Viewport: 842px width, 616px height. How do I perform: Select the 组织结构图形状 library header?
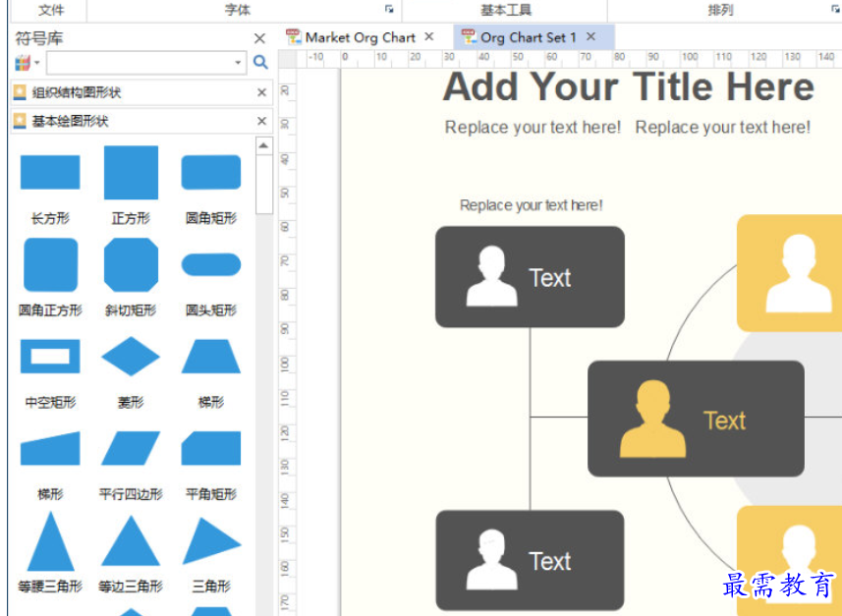pos(141,92)
